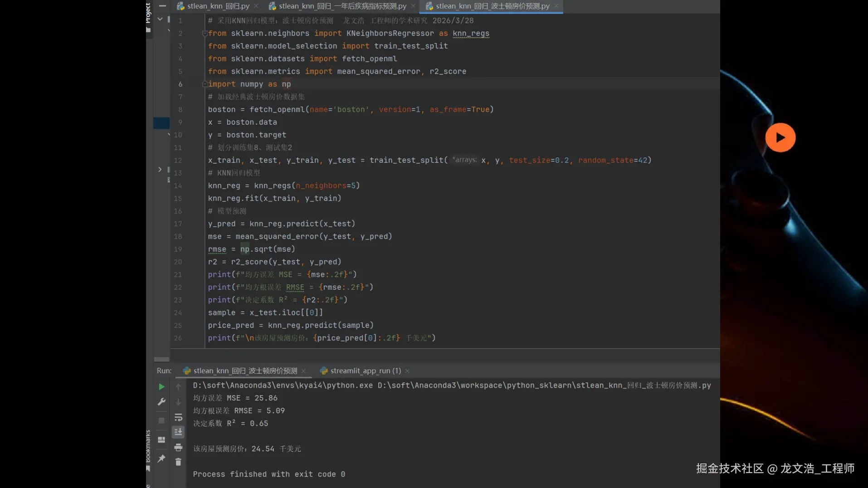
Task: Pin the Run tab with pin icon
Action: pos(161,459)
